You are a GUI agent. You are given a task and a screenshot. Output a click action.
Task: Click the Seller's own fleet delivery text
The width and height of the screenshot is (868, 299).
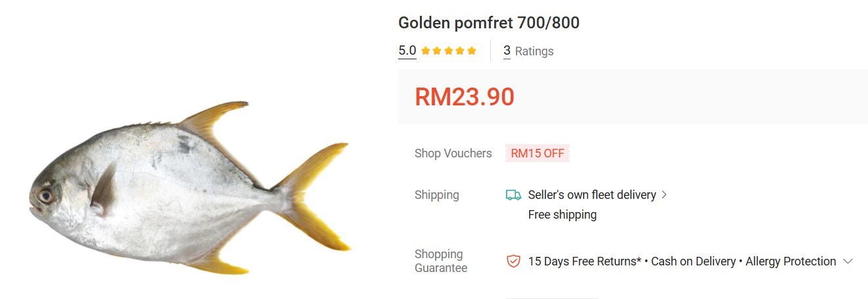coord(592,195)
